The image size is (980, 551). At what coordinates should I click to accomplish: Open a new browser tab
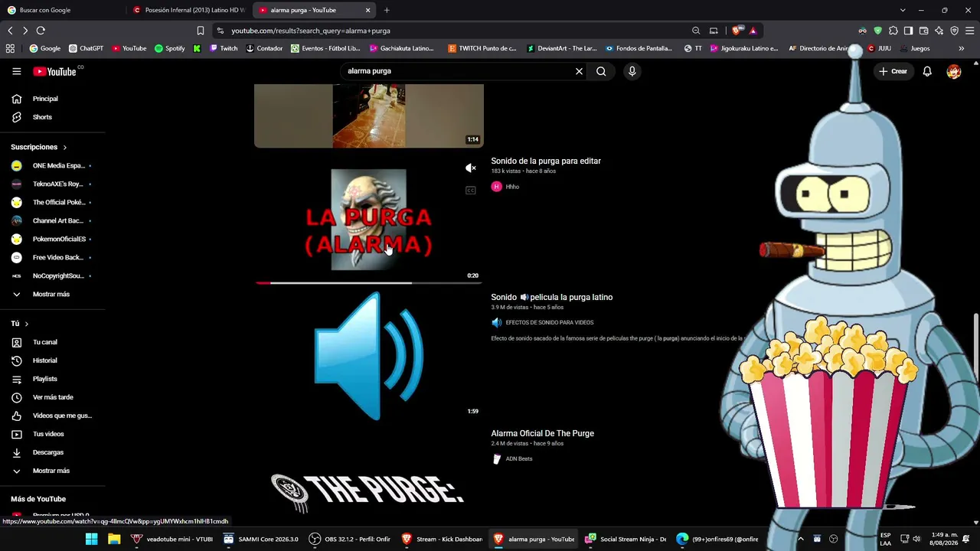coord(387,10)
